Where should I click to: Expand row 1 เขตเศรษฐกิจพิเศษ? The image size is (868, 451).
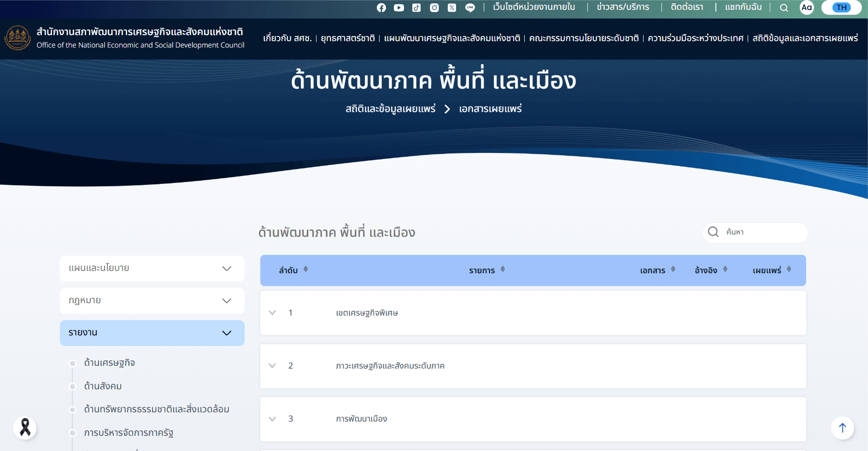point(272,313)
